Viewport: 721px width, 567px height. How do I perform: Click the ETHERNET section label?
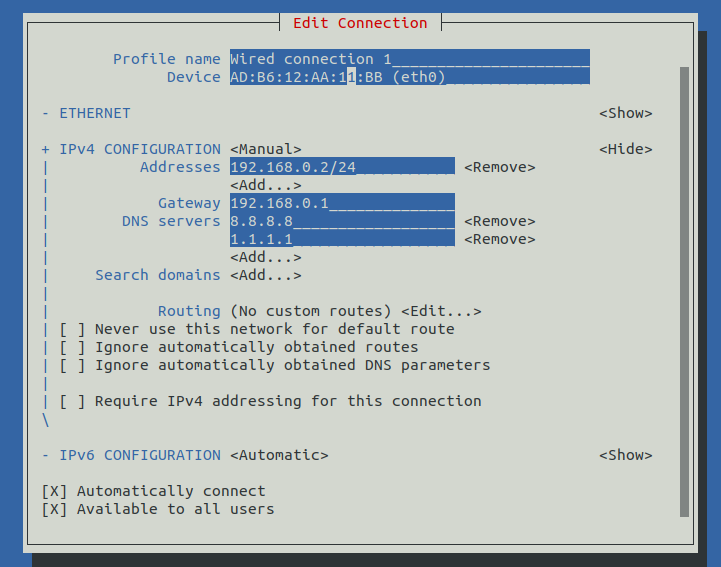pyautogui.click(x=95, y=113)
